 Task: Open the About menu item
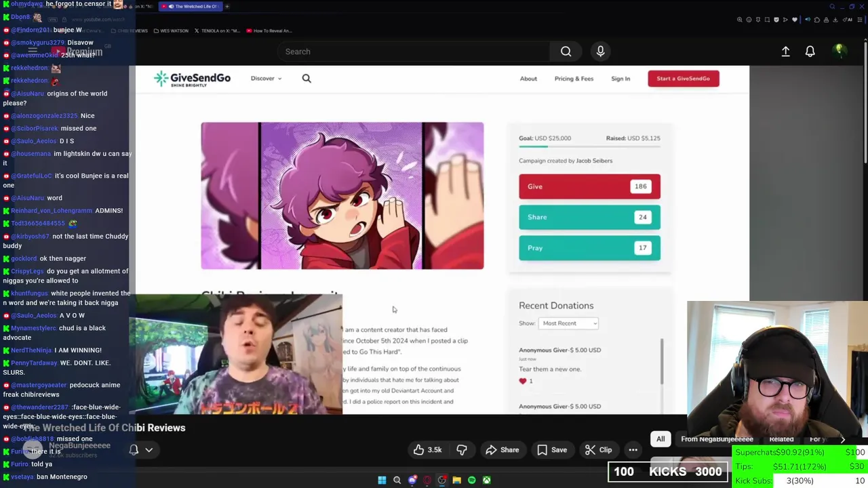[x=528, y=79]
